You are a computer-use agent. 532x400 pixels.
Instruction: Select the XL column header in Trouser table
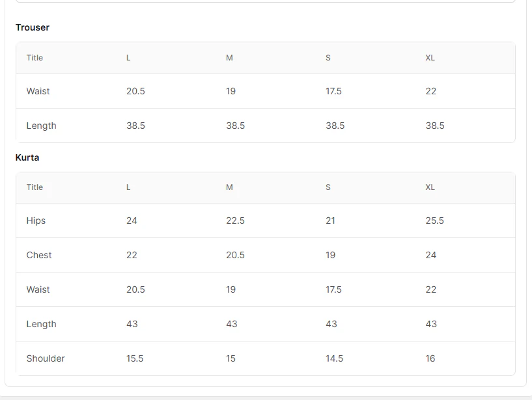coord(430,58)
